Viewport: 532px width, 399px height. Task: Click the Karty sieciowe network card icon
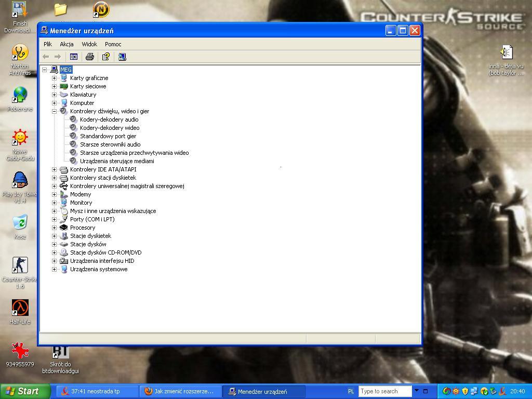64,87
